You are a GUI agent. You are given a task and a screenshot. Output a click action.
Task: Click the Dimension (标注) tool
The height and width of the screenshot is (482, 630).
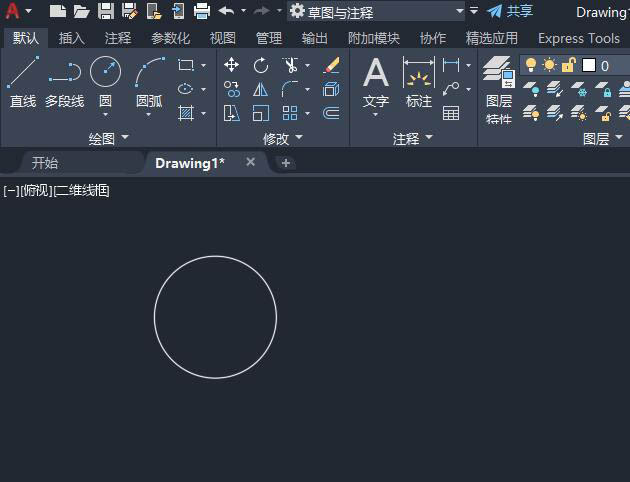pyautogui.click(x=419, y=82)
